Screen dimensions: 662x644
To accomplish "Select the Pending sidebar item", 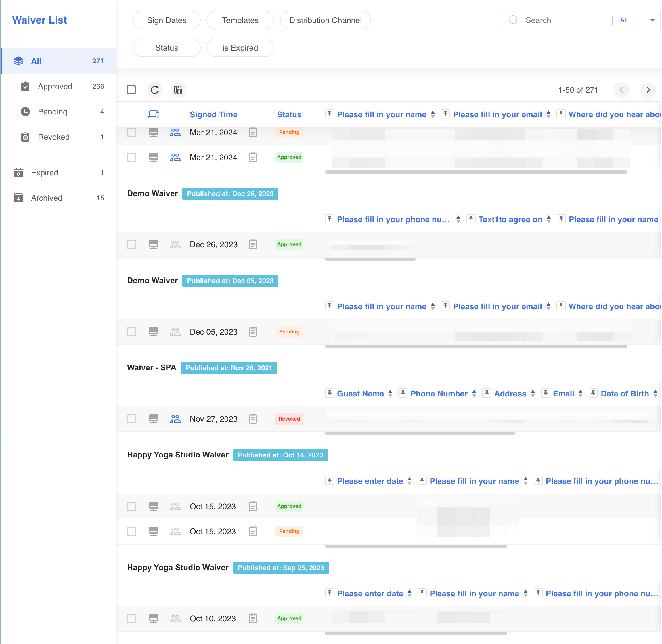I will tap(58, 112).
